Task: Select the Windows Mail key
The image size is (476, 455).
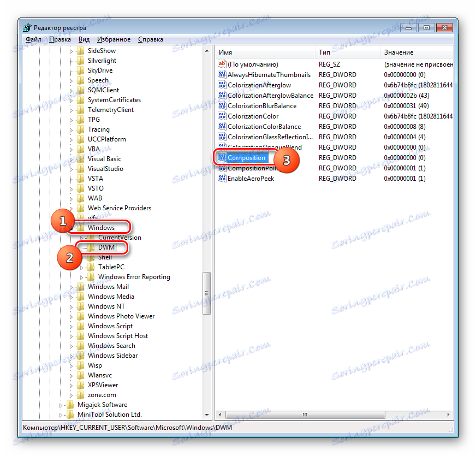Action: pos(108,287)
